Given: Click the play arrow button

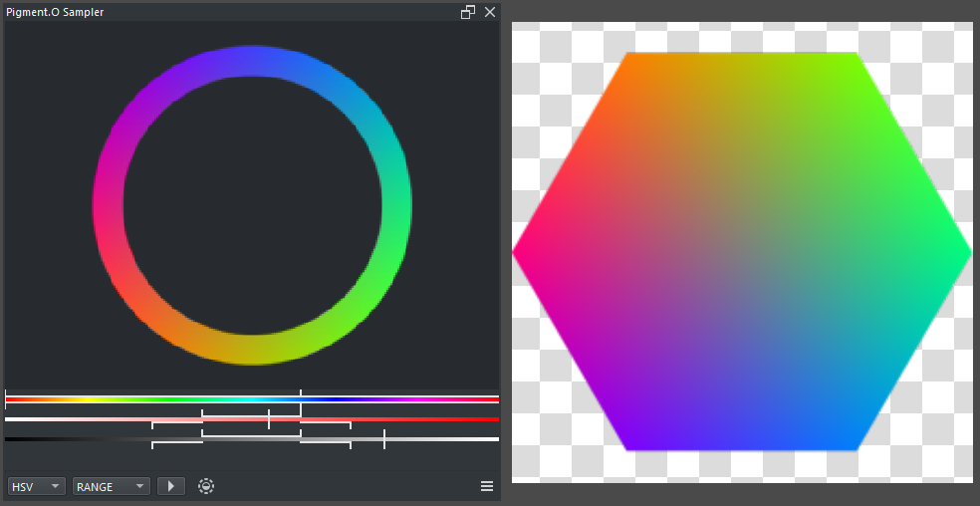Looking at the screenshot, I should (170, 486).
